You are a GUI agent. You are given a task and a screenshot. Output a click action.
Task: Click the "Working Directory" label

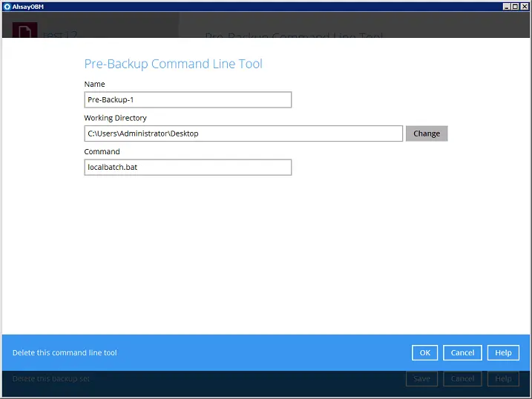click(116, 118)
